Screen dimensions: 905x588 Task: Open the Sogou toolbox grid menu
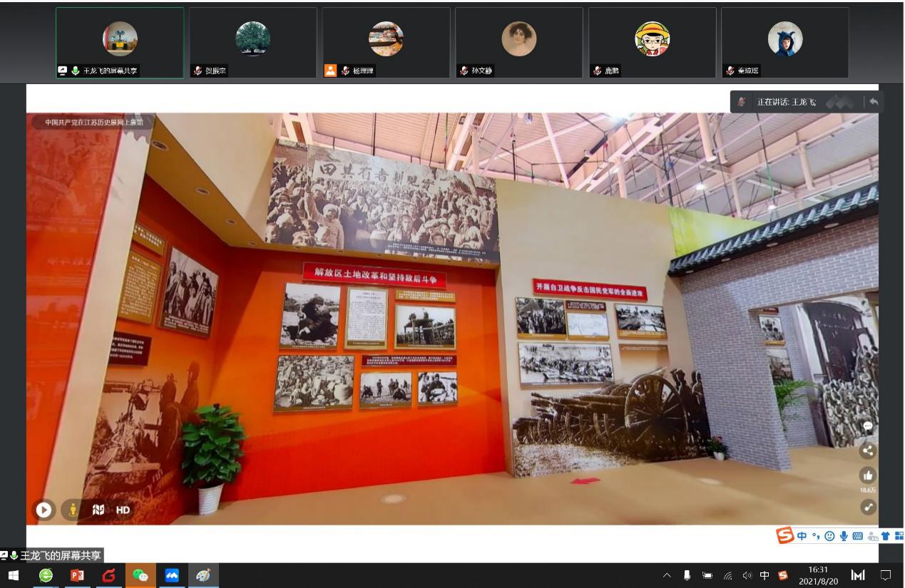pyautogui.click(x=899, y=536)
